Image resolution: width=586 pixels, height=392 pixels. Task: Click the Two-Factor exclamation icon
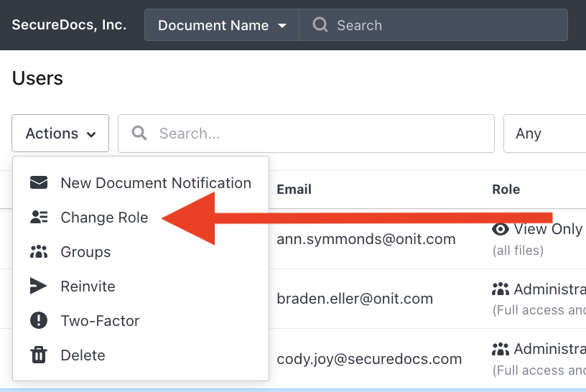tap(39, 320)
